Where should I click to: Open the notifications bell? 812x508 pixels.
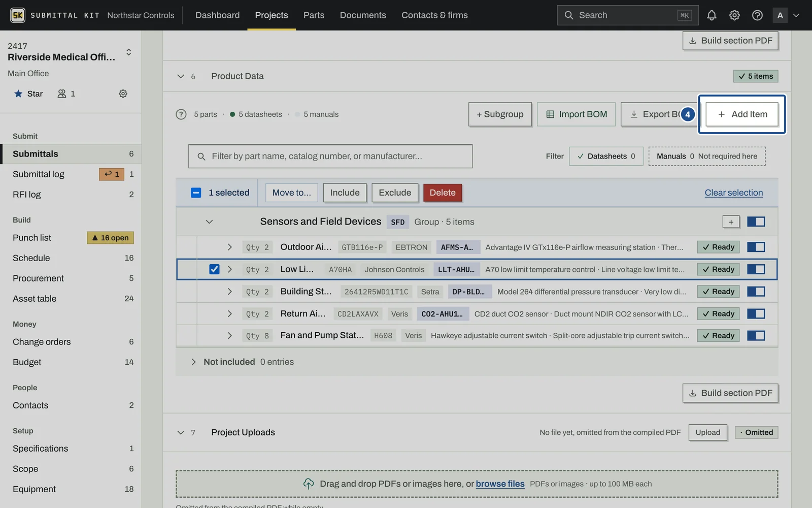click(x=712, y=15)
